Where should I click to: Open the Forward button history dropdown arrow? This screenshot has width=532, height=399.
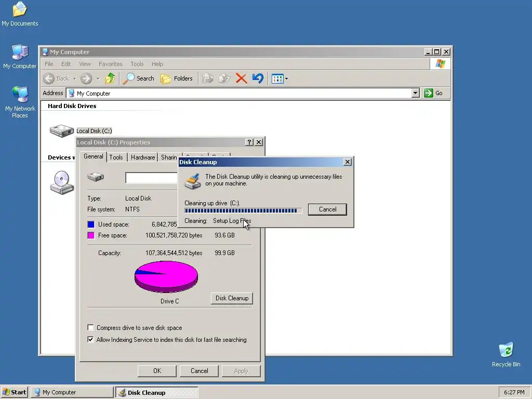[x=98, y=79]
